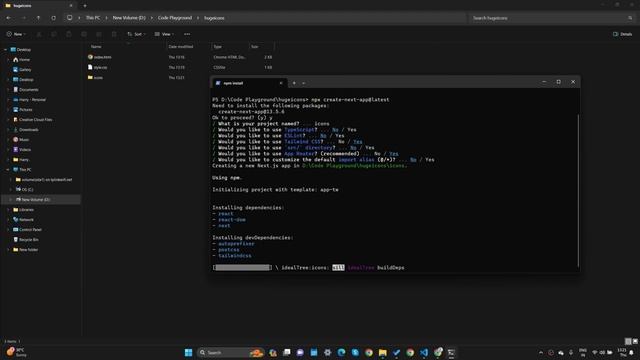Collapse the Desktop root in navigation tree
Viewport: 640px width, 360px height.
pos(6,50)
